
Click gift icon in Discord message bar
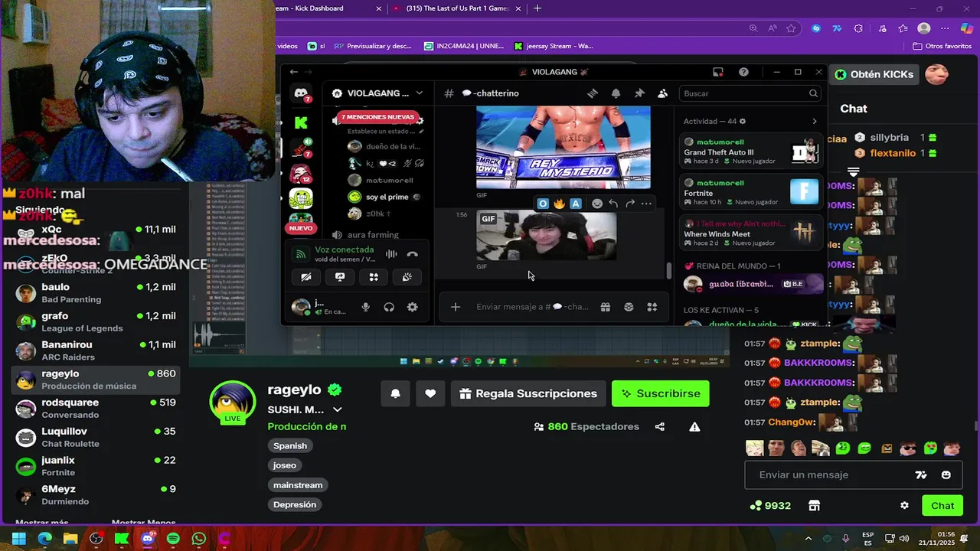tap(605, 307)
